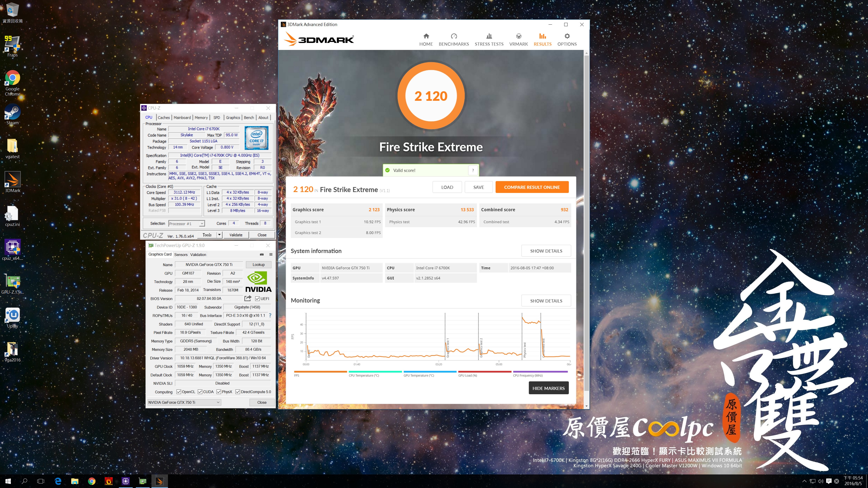Click the Bus Interface question mark in GPU-Z
Image resolution: width=868 pixels, height=488 pixels.
point(270,316)
